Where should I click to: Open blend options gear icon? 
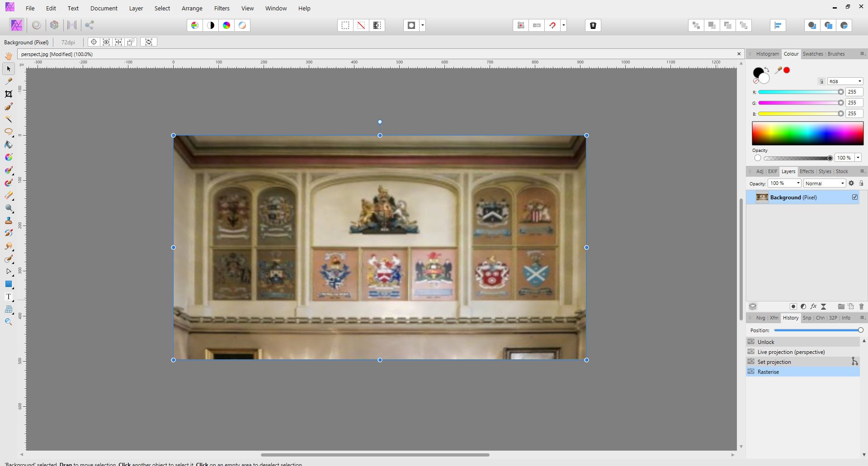851,183
